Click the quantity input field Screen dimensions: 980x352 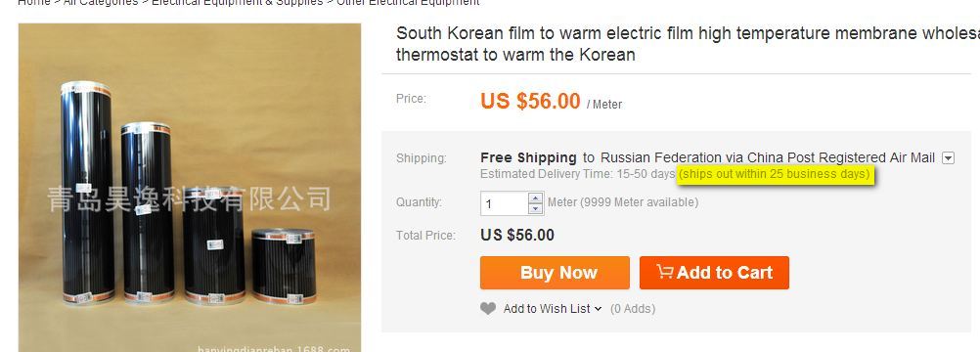pyautogui.click(x=505, y=203)
